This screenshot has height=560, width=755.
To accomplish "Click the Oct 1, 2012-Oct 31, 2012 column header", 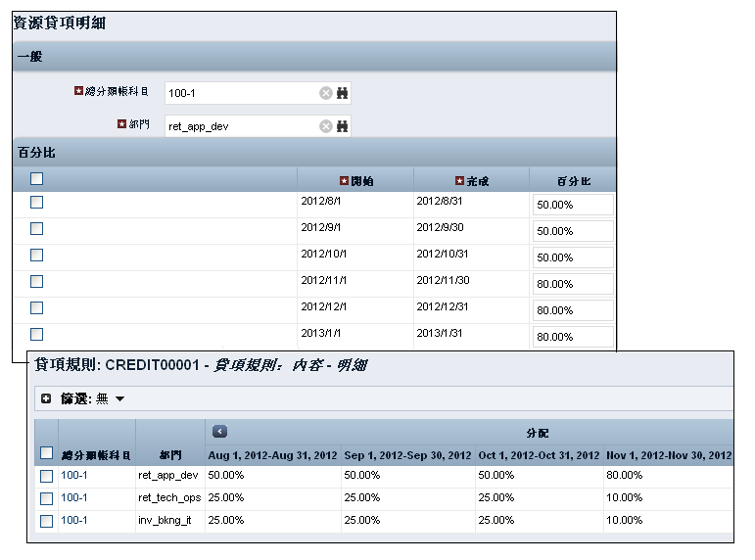I will (539, 455).
